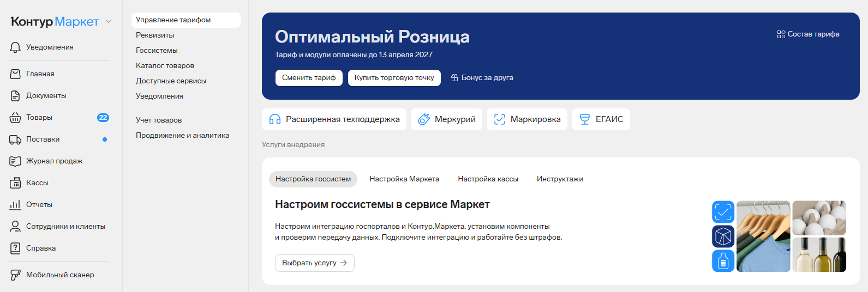Open the Инструктажи tab

(x=560, y=179)
